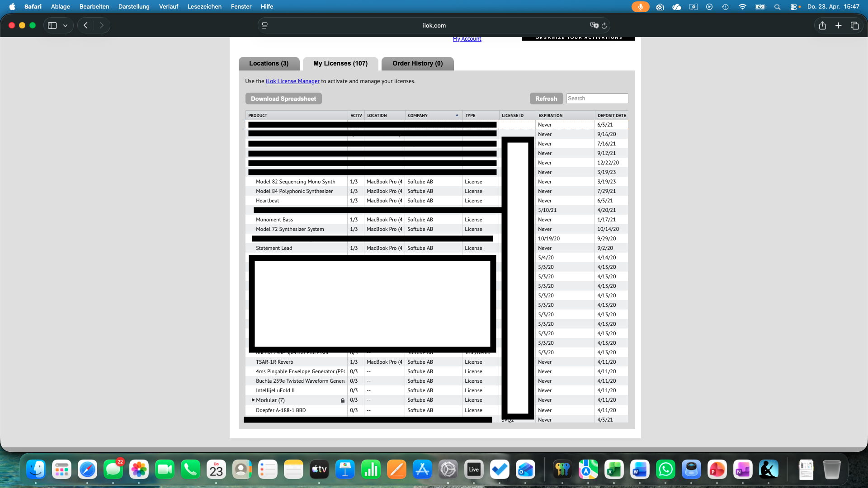This screenshot has height=488, width=868.
Task: Click the Download Spreadsheet button
Action: (x=283, y=99)
